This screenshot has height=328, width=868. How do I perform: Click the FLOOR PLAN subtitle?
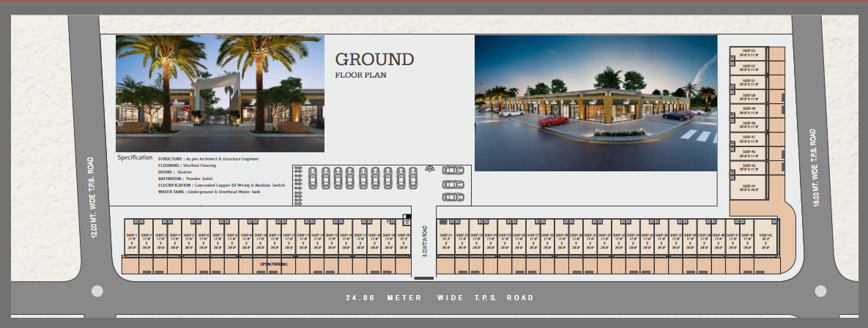360,75
